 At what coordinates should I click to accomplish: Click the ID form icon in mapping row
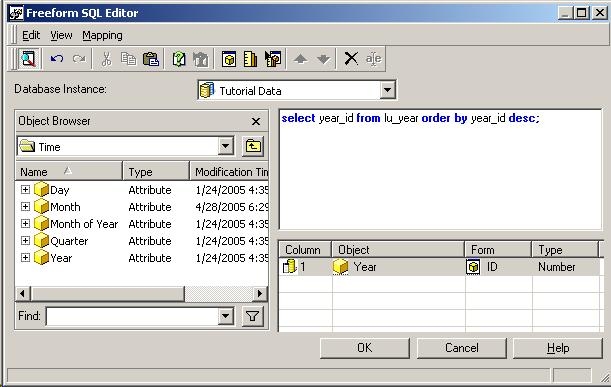click(473, 267)
